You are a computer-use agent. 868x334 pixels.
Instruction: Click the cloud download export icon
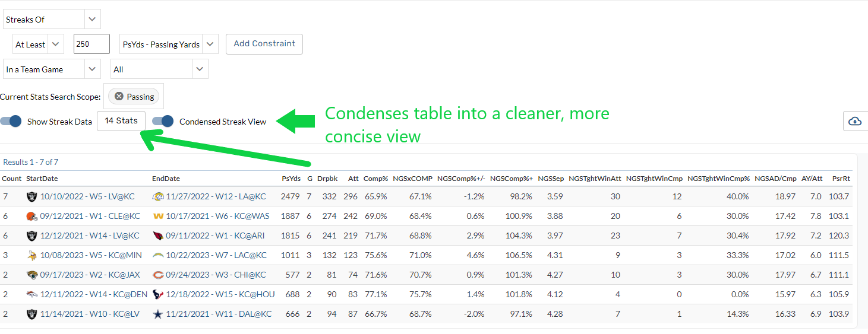click(x=855, y=121)
